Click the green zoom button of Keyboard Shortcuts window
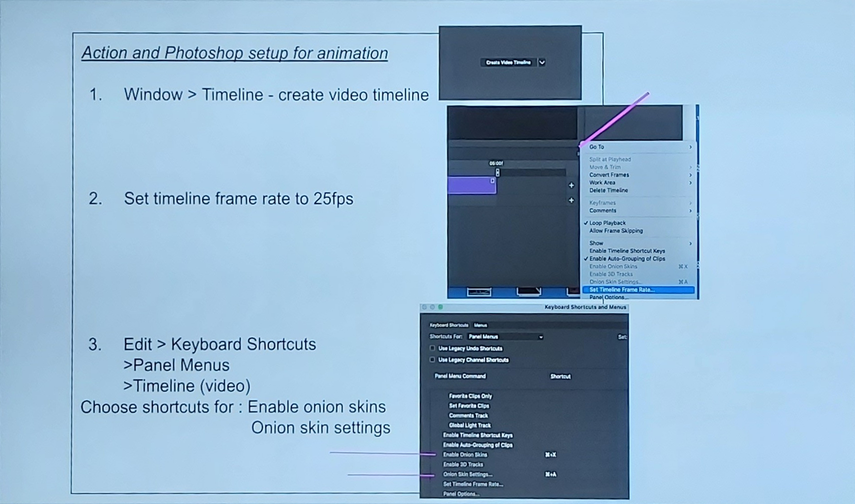The width and height of the screenshot is (855, 504). [x=441, y=307]
